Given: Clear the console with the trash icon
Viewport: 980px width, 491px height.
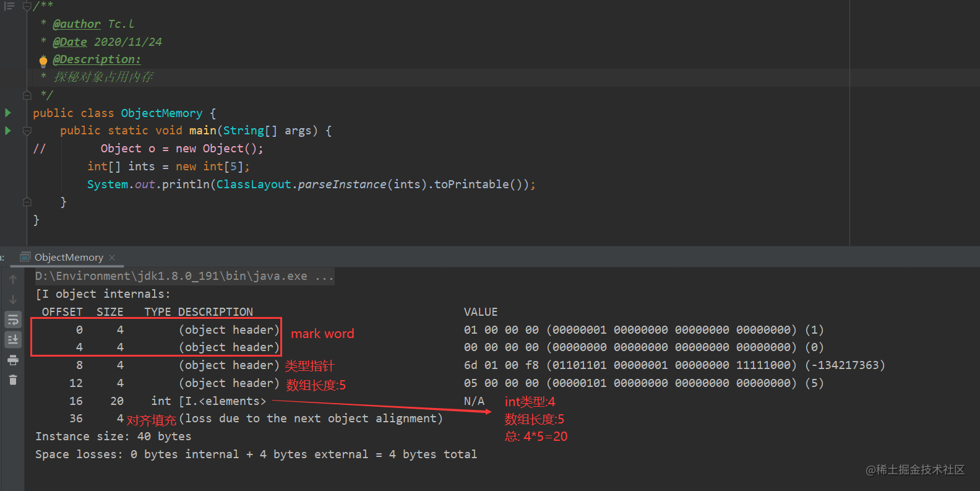Looking at the screenshot, I should (13, 380).
